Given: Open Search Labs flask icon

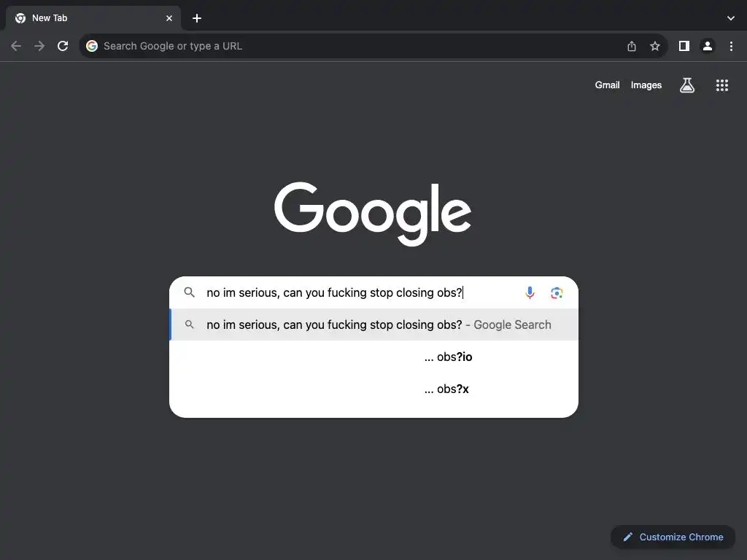Looking at the screenshot, I should click(687, 85).
